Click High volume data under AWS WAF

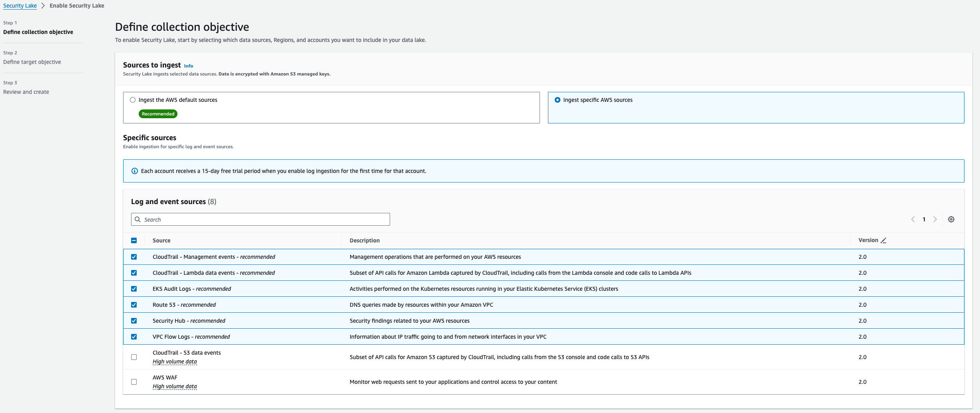175,386
